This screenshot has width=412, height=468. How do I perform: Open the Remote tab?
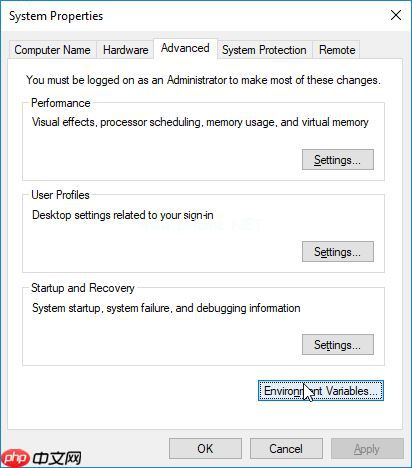coord(337,50)
